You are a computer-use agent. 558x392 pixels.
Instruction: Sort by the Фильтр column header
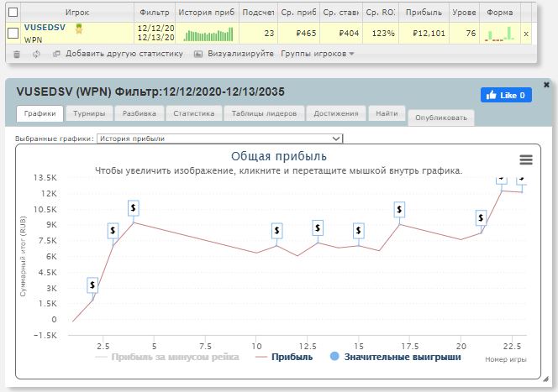pyautogui.click(x=155, y=13)
